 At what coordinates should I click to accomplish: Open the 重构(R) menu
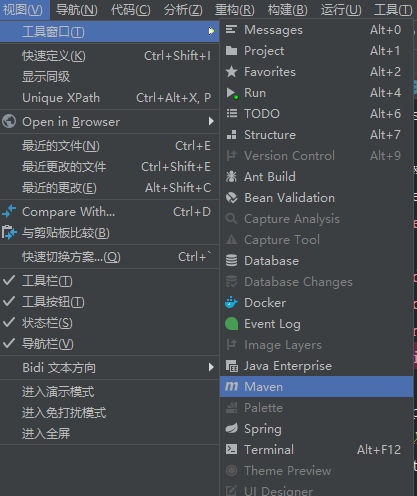pyautogui.click(x=235, y=10)
